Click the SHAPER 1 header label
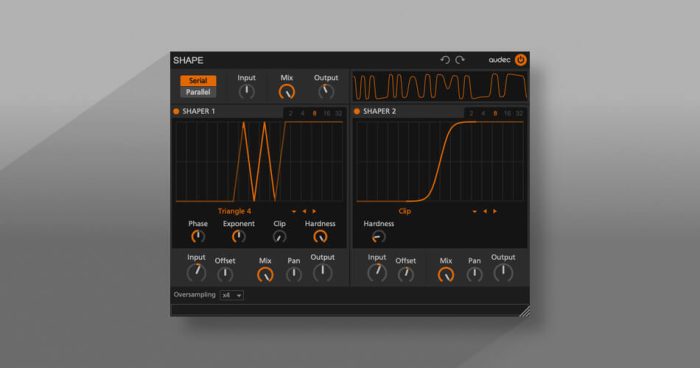Viewport: 700px width, 368px height. click(199, 111)
